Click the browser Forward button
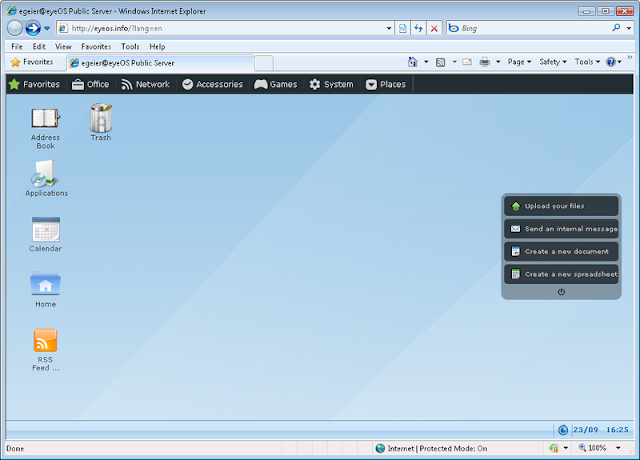The width and height of the screenshot is (640, 460). pos(33,28)
